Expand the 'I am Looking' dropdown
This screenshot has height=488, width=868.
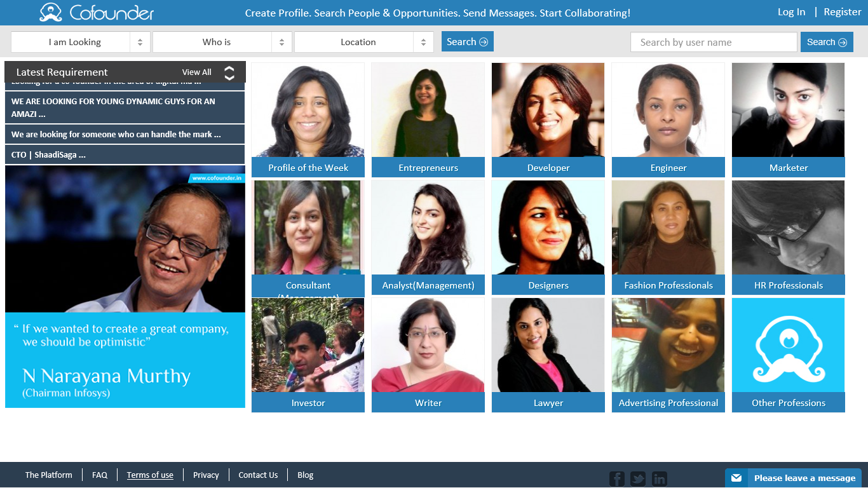81,42
